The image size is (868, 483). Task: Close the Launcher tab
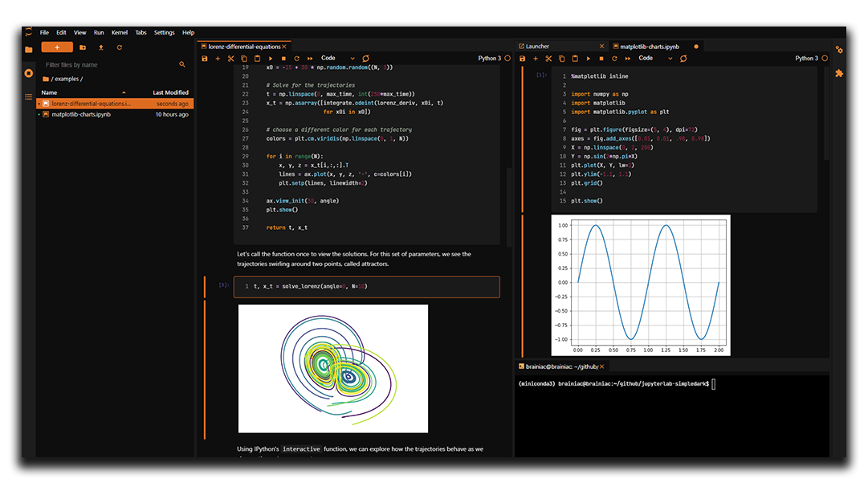(601, 47)
